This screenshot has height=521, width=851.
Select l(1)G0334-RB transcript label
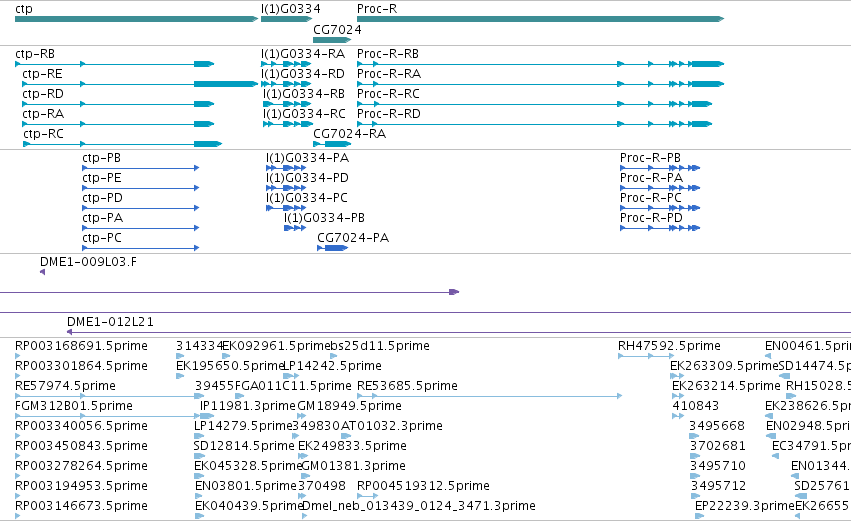304,94
